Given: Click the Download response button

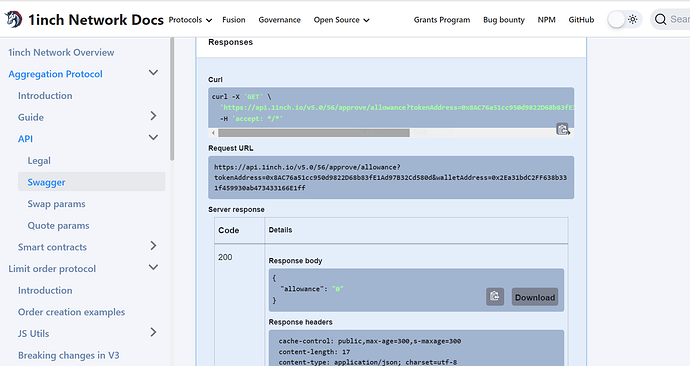Looking at the screenshot, I should point(535,297).
